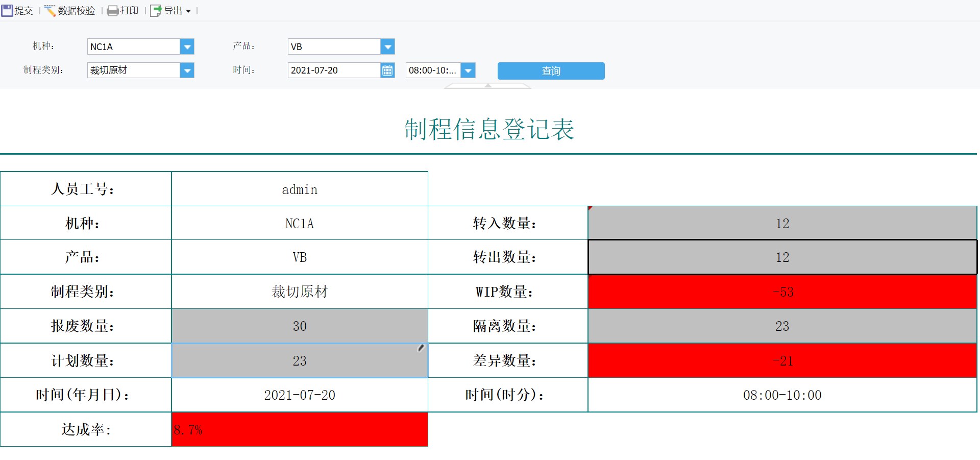
Task: Click the 数据校验 validation icon
Action: pos(50,11)
